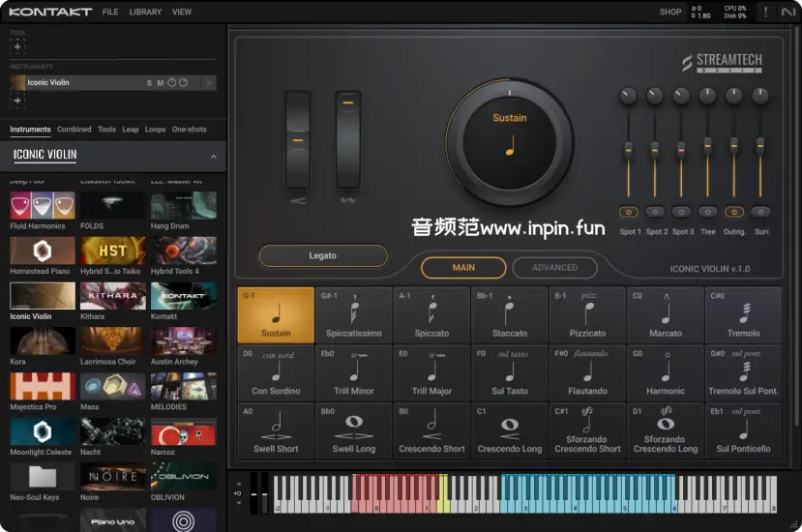Toggle the Spot 1 mic power button
Screen dimensions: 802x532
pos(629,212)
